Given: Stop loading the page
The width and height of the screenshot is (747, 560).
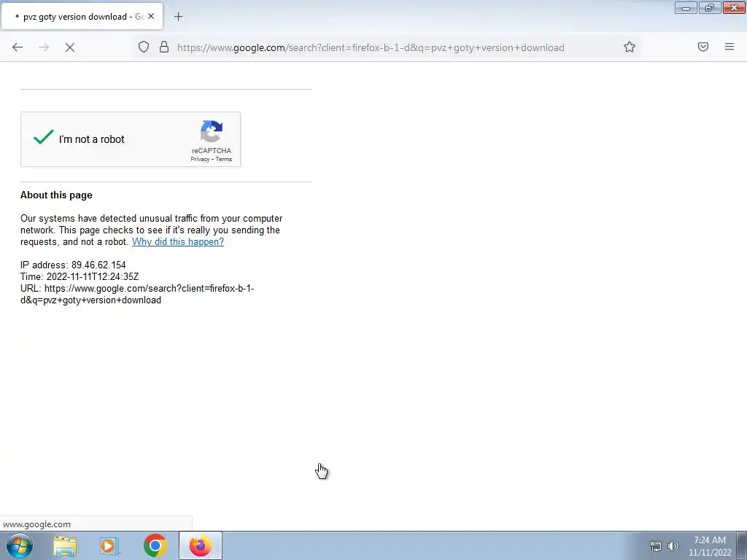Looking at the screenshot, I should (x=70, y=47).
